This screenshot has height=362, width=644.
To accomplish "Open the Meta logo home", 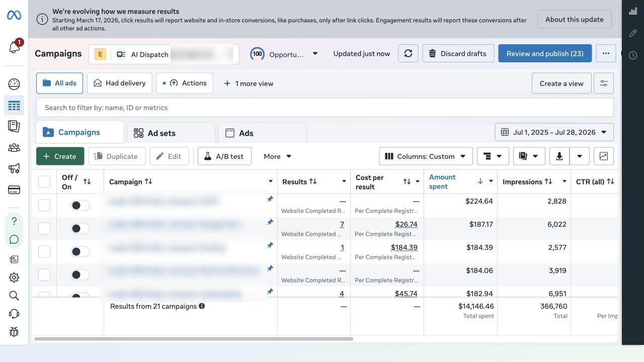I will click(x=14, y=16).
